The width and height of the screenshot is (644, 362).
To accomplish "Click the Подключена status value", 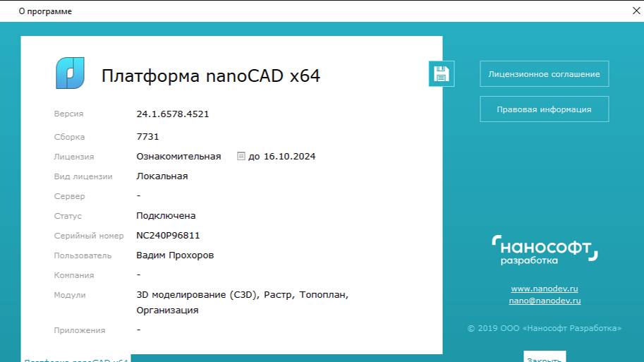I will [166, 216].
